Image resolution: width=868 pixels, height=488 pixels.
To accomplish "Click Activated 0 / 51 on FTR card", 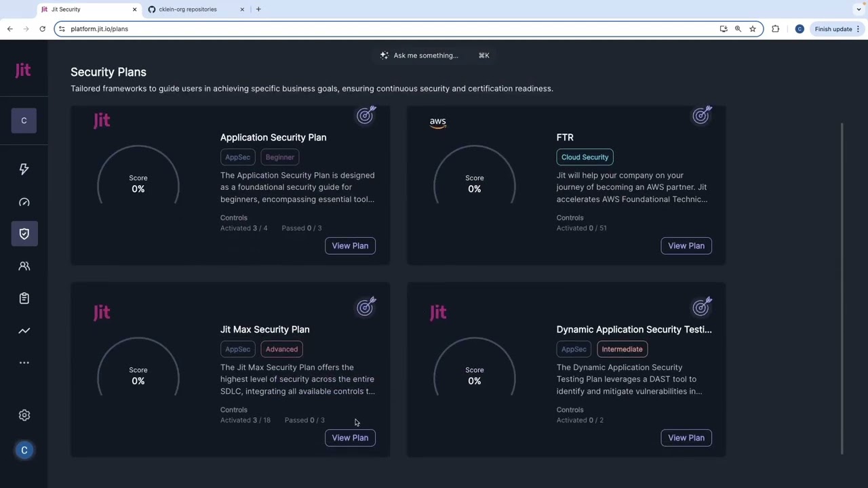I will 582,228.
